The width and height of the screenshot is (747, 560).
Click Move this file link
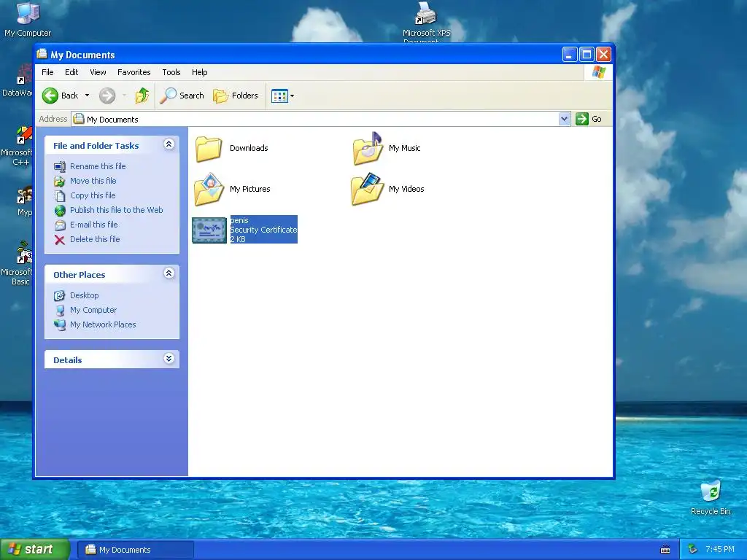[93, 181]
